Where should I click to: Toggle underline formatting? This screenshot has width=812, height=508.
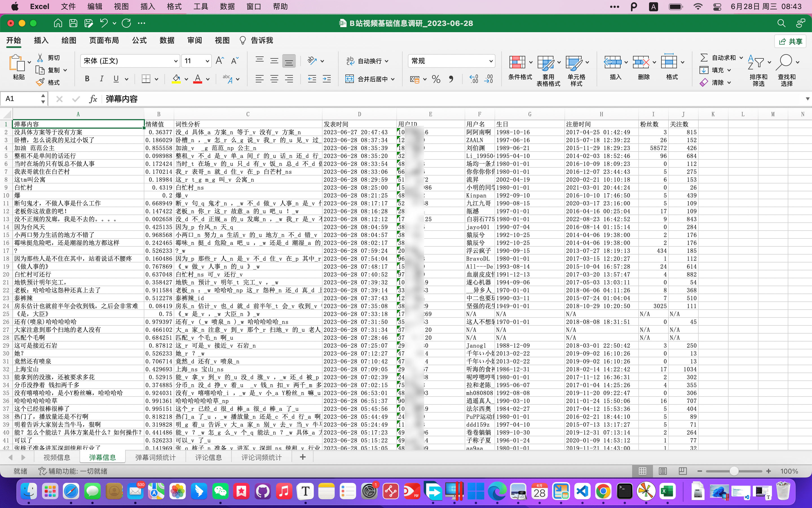tap(116, 79)
